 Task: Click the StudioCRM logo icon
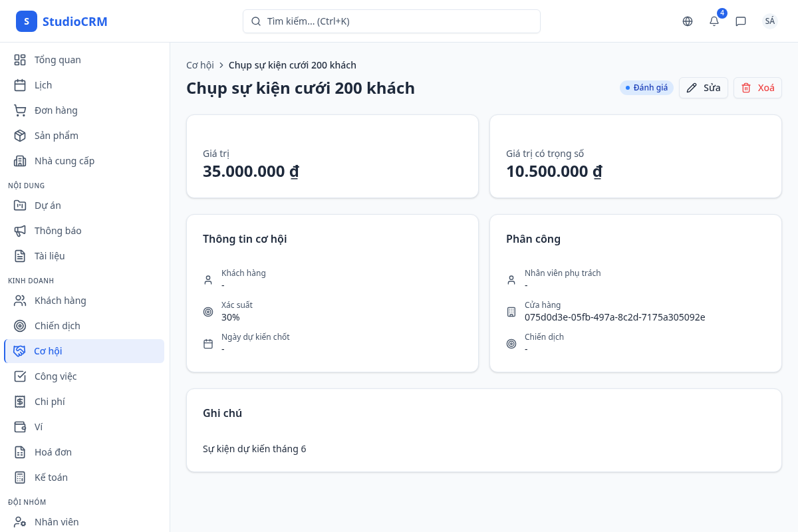click(27, 21)
